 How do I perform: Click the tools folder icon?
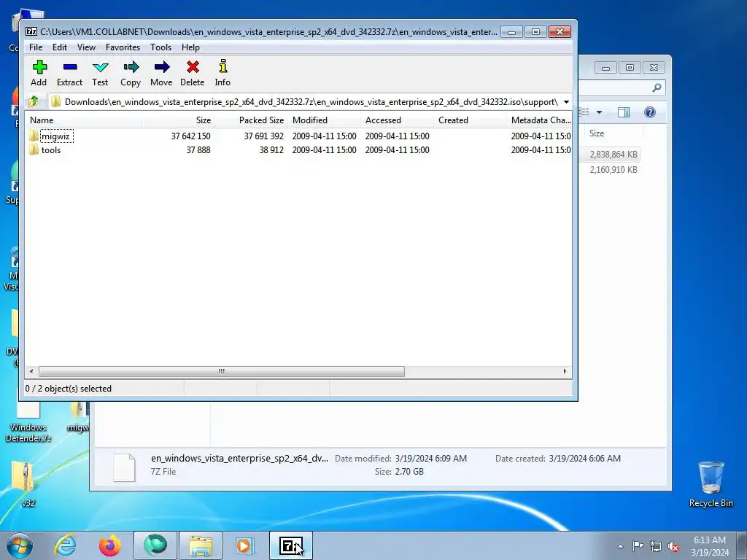(x=34, y=150)
